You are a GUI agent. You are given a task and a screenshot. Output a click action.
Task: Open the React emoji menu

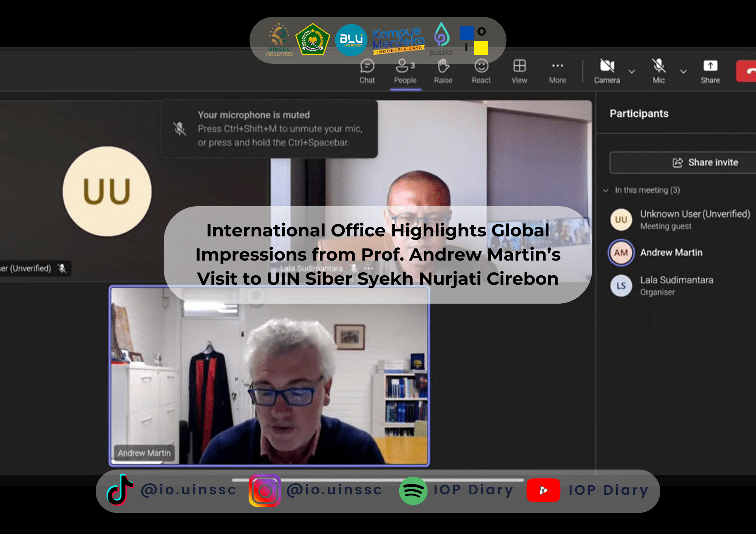click(481, 71)
